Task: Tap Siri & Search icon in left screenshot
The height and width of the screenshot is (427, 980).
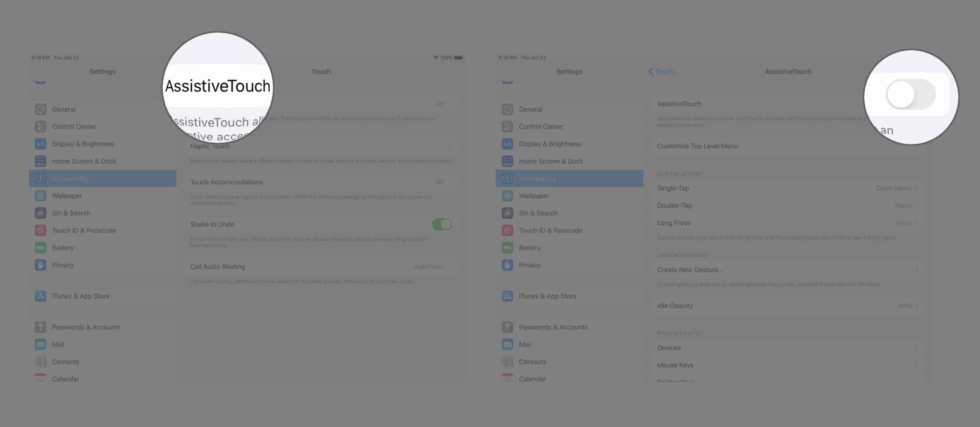Action: tap(41, 213)
